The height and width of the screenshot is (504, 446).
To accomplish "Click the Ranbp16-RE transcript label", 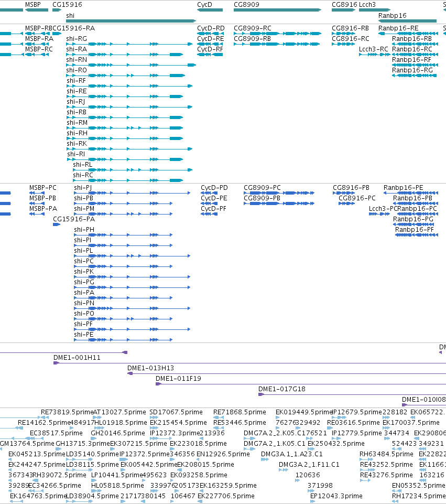I will pyautogui.click(x=398, y=28).
